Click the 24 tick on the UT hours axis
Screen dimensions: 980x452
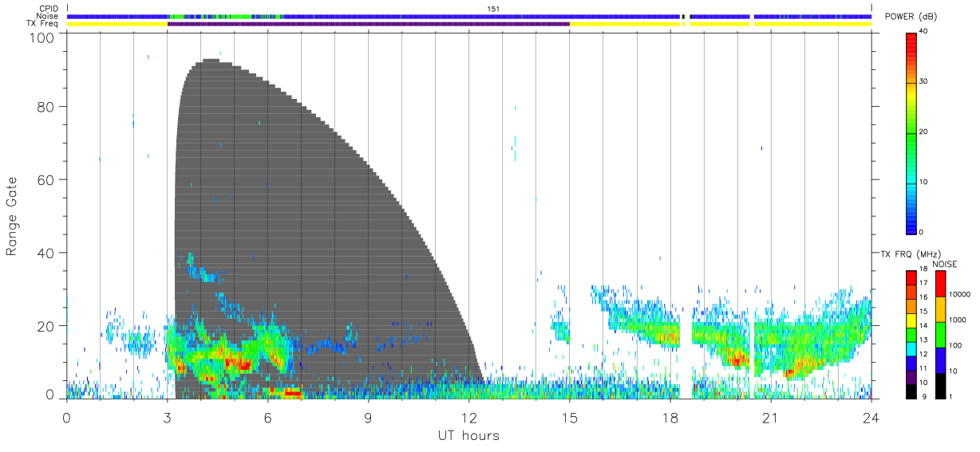(871, 417)
